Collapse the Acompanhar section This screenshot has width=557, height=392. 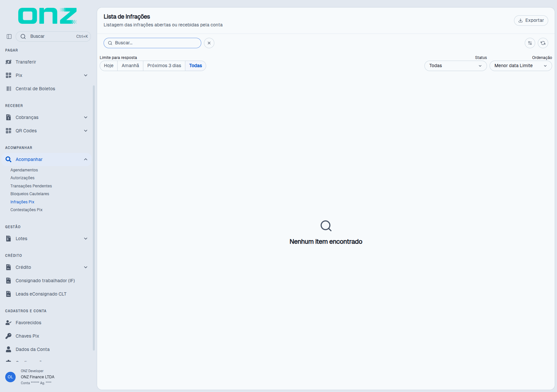pyautogui.click(x=86, y=159)
